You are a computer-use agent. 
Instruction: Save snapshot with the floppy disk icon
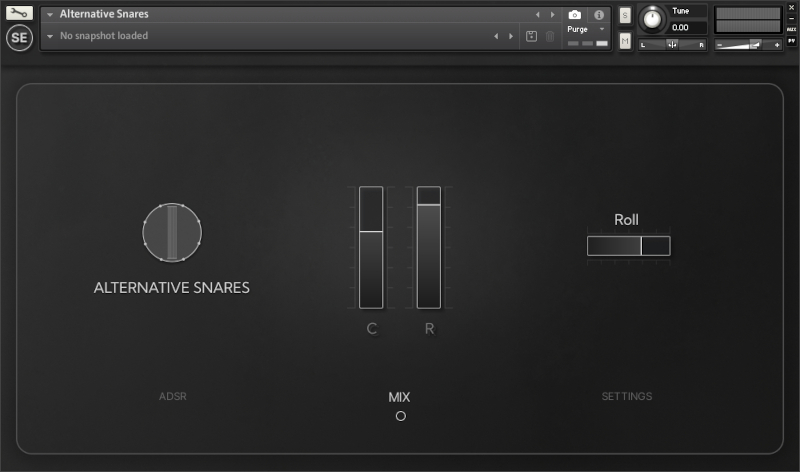(531, 36)
